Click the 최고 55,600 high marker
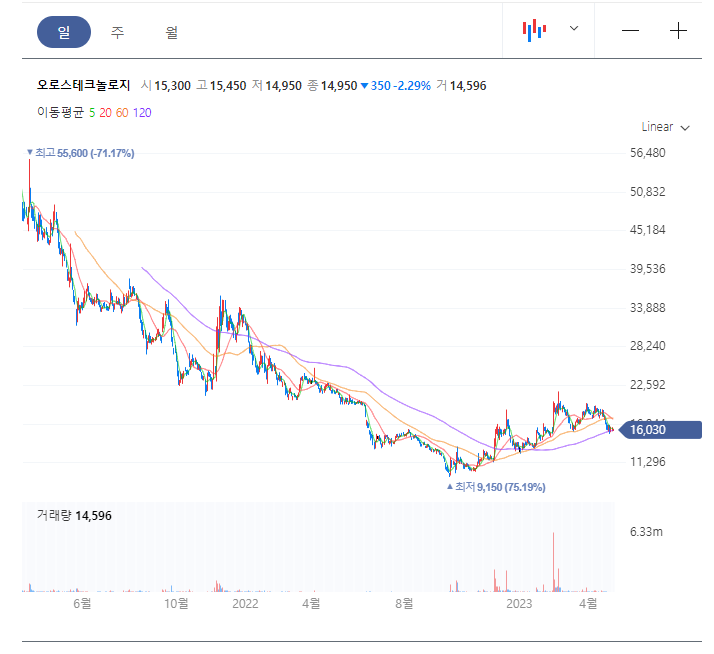The height and width of the screenshot is (654, 714). [x=81, y=153]
